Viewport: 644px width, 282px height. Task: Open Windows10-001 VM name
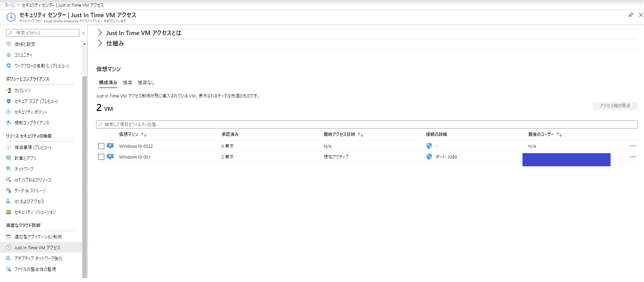point(135,157)
